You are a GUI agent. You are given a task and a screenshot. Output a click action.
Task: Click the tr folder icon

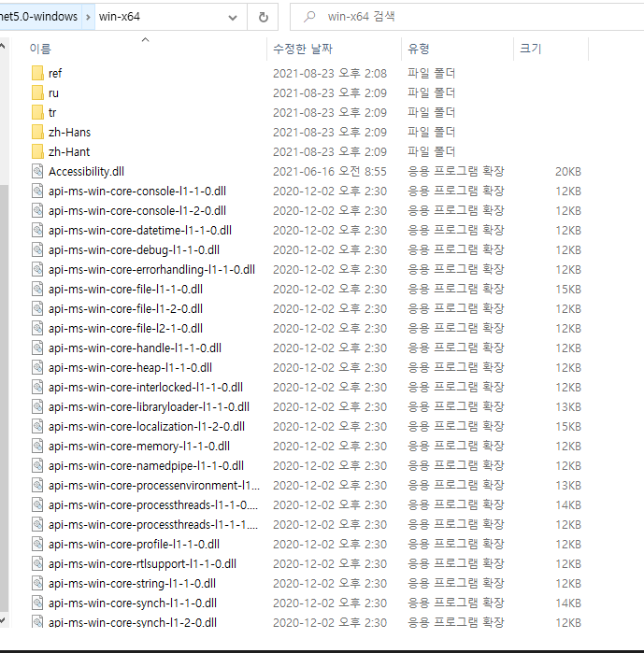point(37,112)
